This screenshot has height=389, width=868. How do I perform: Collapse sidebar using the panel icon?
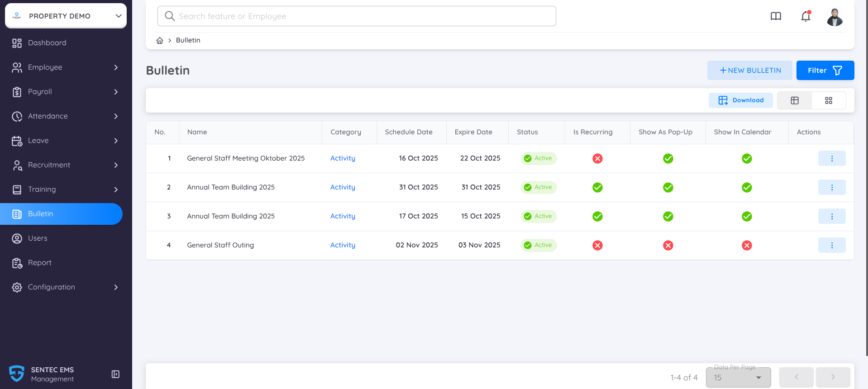[115, 374]
